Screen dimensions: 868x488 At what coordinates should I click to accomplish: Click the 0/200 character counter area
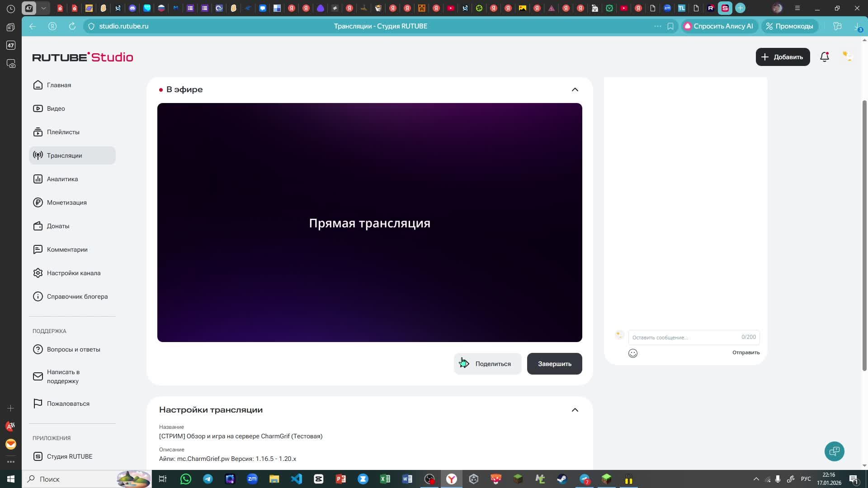pos(748,337)
